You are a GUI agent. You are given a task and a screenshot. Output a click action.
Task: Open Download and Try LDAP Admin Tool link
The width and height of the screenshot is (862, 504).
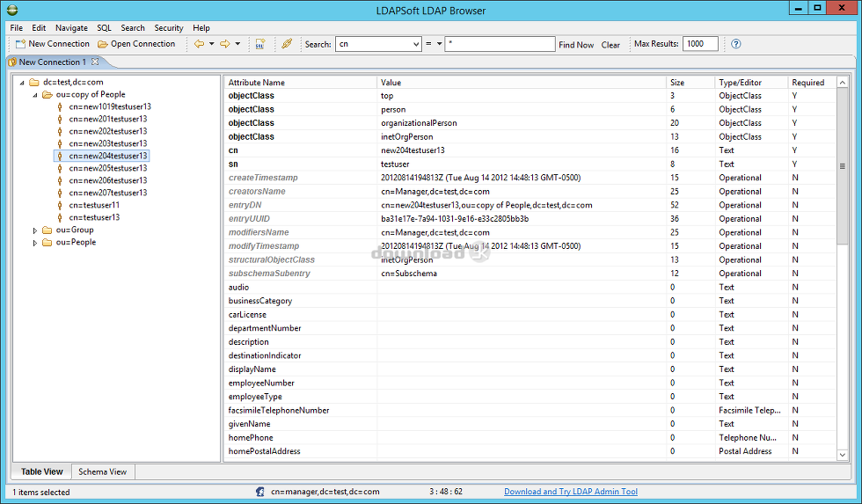point(570,492)
